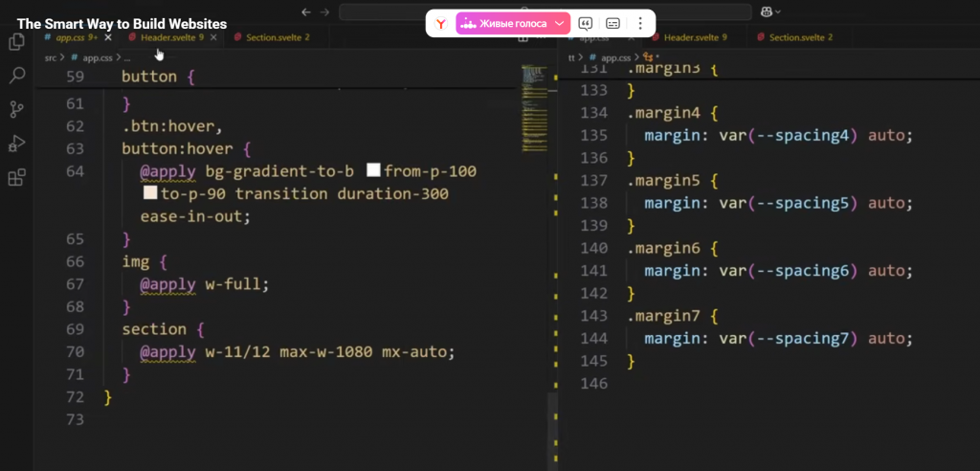980x471 pixels.
Task: Click the video title 'The Smart Way to Build Websites'
Action: [122, 23]
